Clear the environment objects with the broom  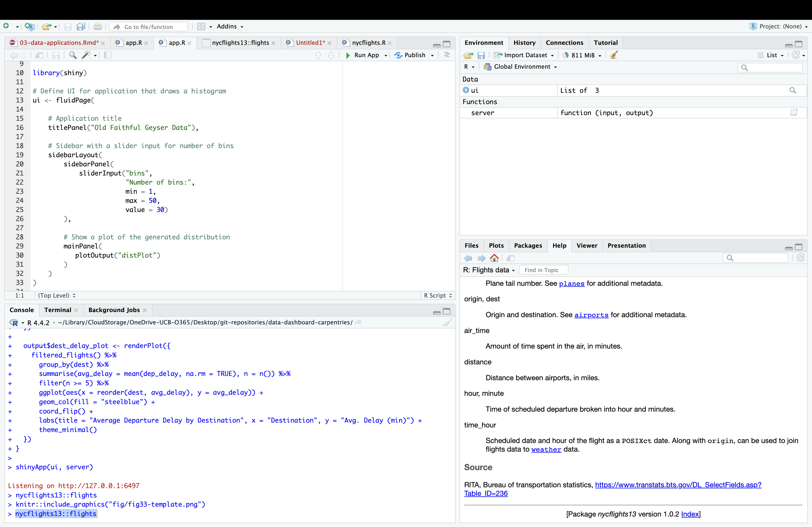(x=614, y=55)
